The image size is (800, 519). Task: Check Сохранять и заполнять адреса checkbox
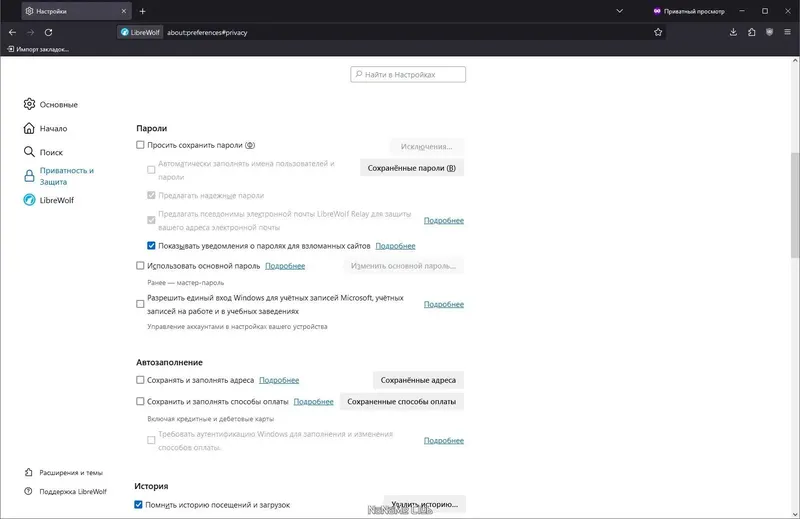140,380
